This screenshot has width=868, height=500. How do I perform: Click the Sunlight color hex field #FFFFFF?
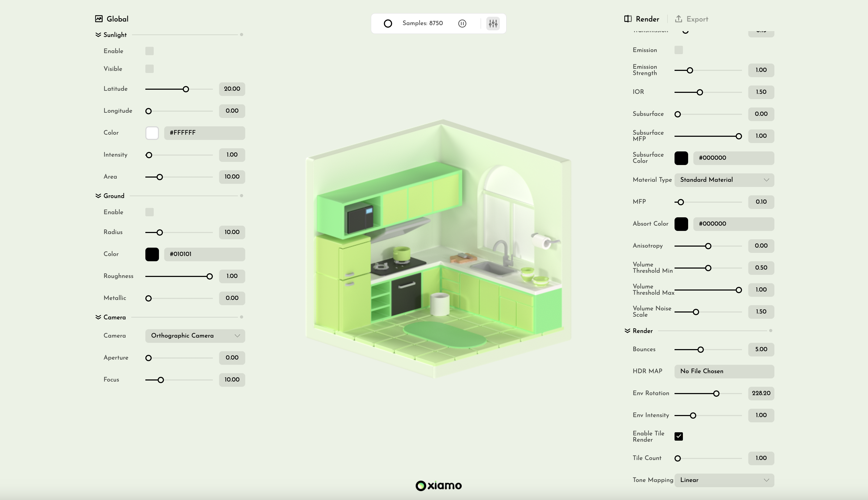click(x=204, y=133)
